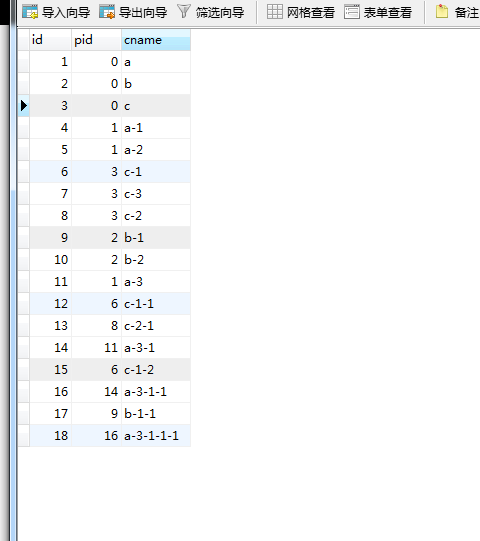This screenshot has height=541, width=480.
Task: Select the cell containing b-1-1
Action: [x=156, y=414]
